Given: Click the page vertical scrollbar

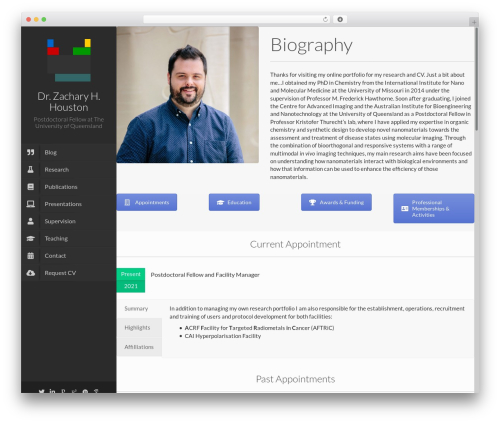Looking at the screenshot, I should click(476, 79).
